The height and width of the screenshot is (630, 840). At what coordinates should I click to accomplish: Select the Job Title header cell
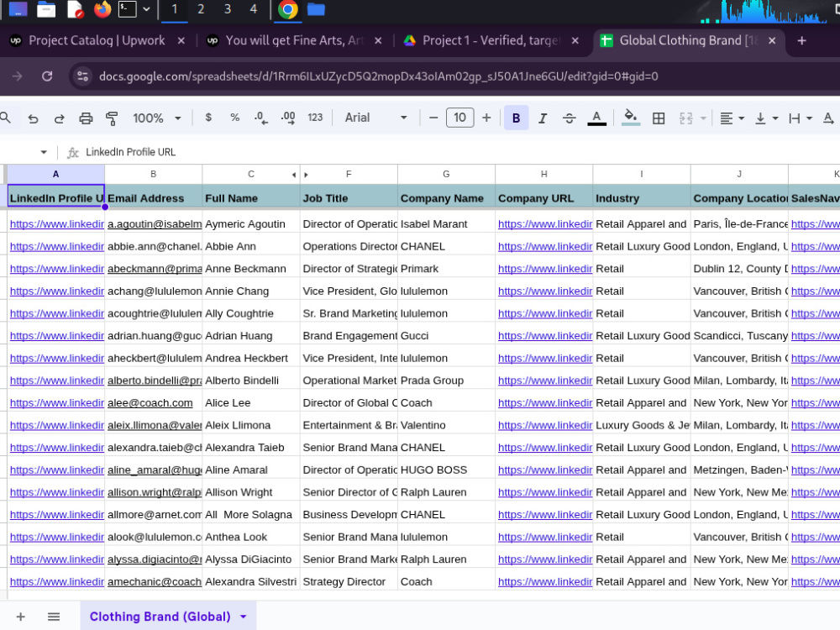tap(349, 198)
